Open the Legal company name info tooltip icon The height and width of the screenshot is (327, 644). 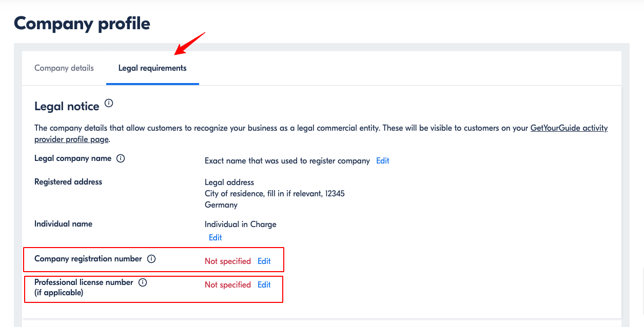click(x=121, y=158)
